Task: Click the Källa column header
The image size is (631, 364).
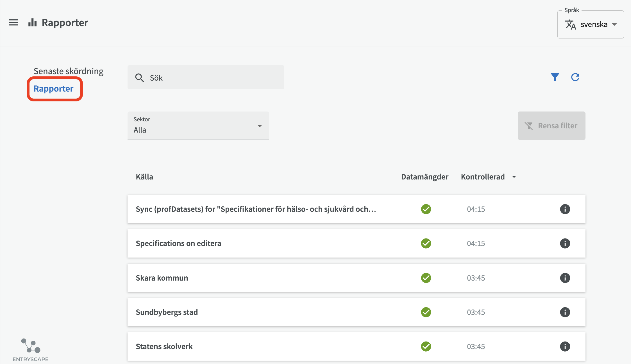Action: [x=144, y=177]
